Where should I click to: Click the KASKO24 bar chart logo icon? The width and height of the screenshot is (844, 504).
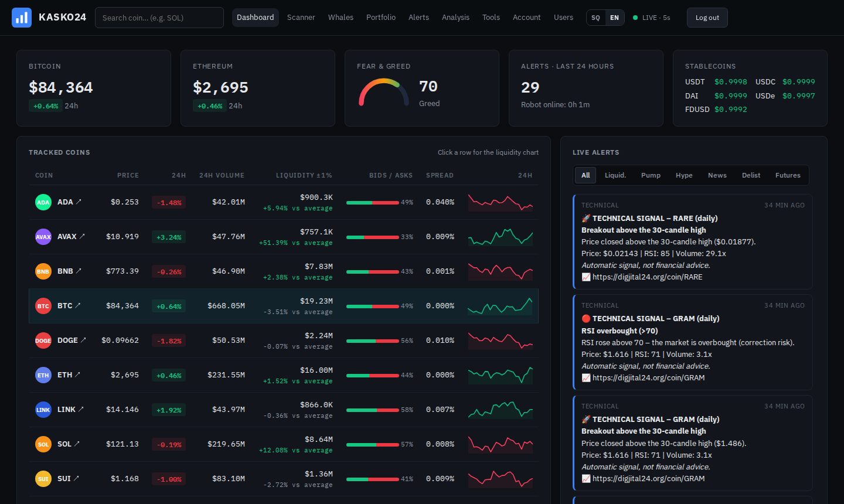(x=22, y=18)
